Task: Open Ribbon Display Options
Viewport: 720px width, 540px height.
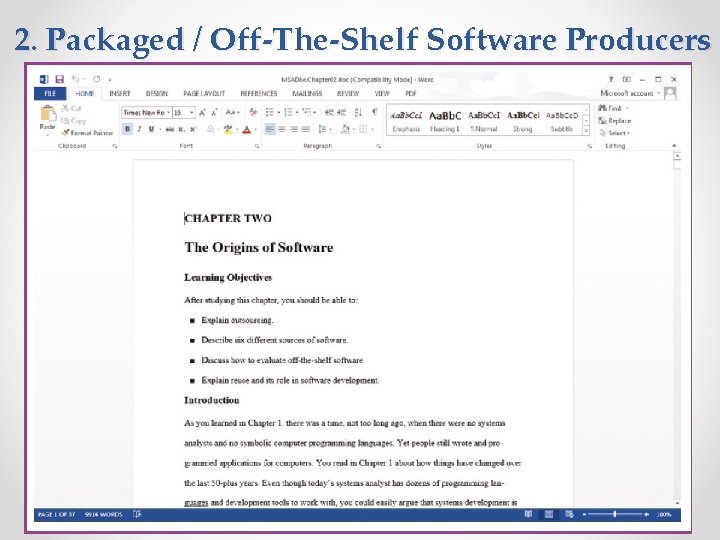Action: (x=626, y=79)
